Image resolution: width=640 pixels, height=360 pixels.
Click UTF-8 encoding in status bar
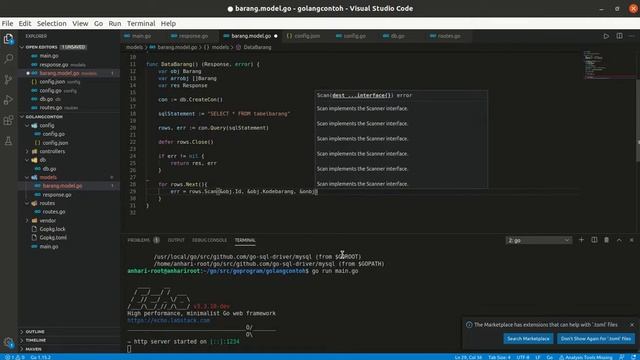click(x=523, y=357)
